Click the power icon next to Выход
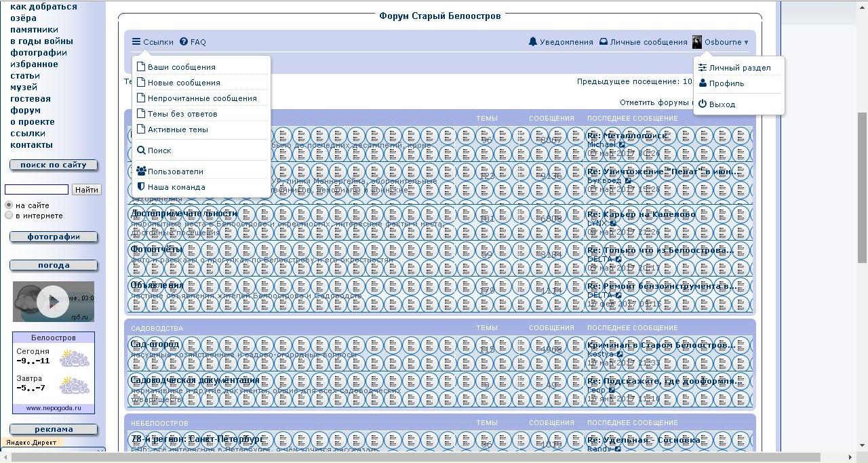 click(x=703, y=104)
